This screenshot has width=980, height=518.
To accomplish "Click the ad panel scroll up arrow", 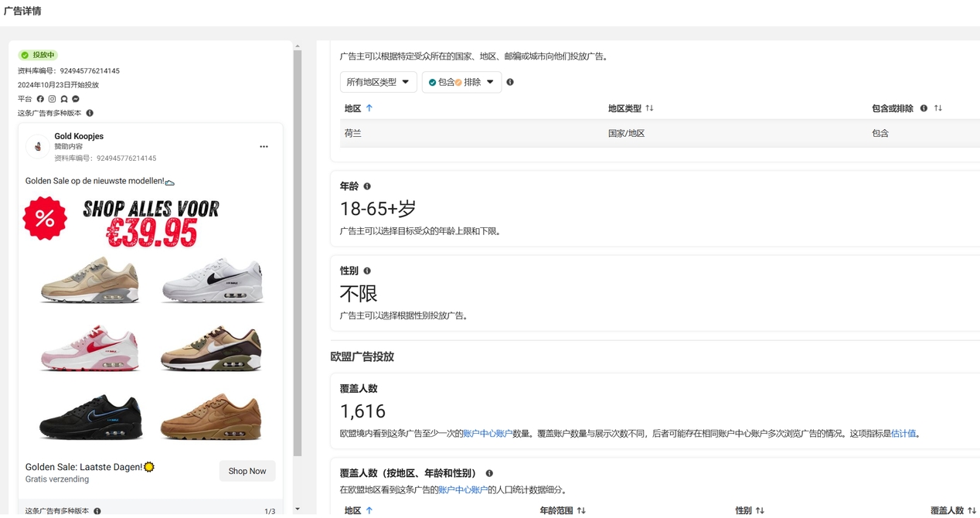I will pos(298,46).
